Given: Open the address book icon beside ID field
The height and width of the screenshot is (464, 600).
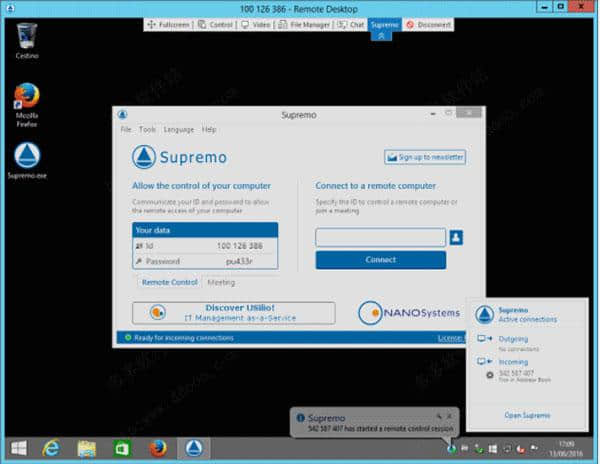Looking at the screenshot, I should click(x=456, y=237).
